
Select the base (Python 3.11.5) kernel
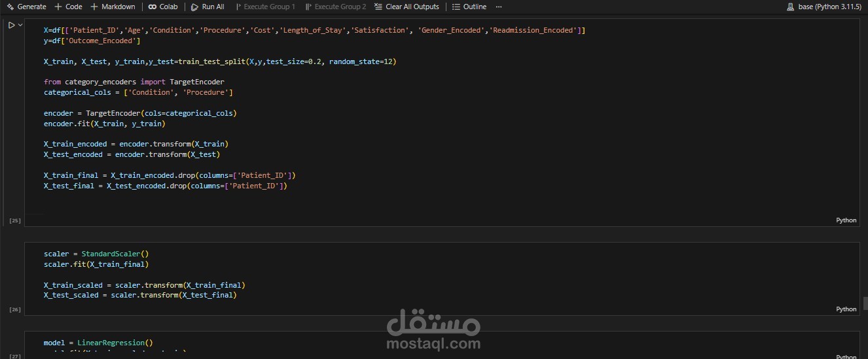click(x=824, y=7)
